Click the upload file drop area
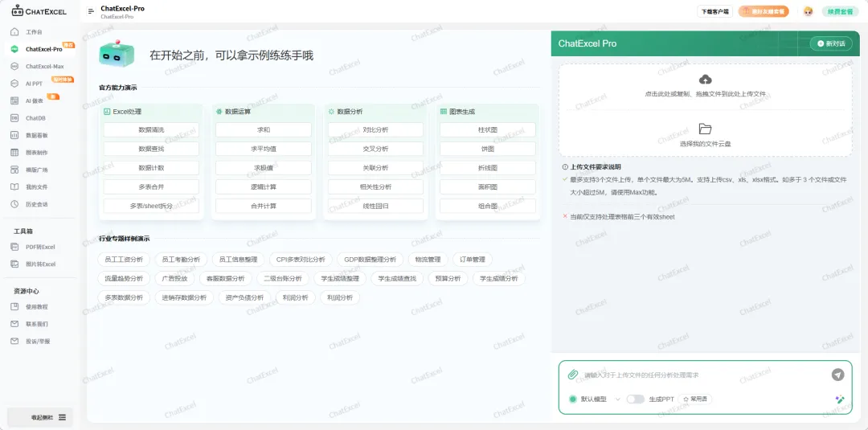This screenshot has width=868, height=430. (706, 86)
